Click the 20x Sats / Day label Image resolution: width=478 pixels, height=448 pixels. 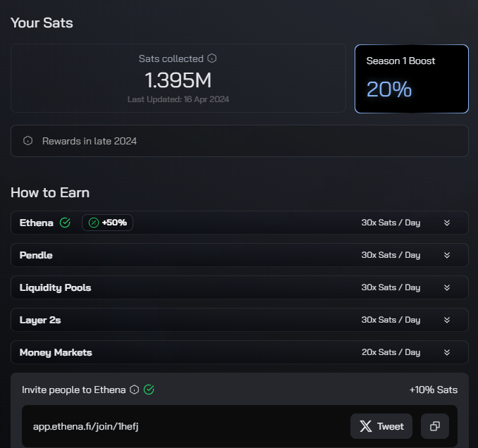pyautogui.click(x=391, y=352)
